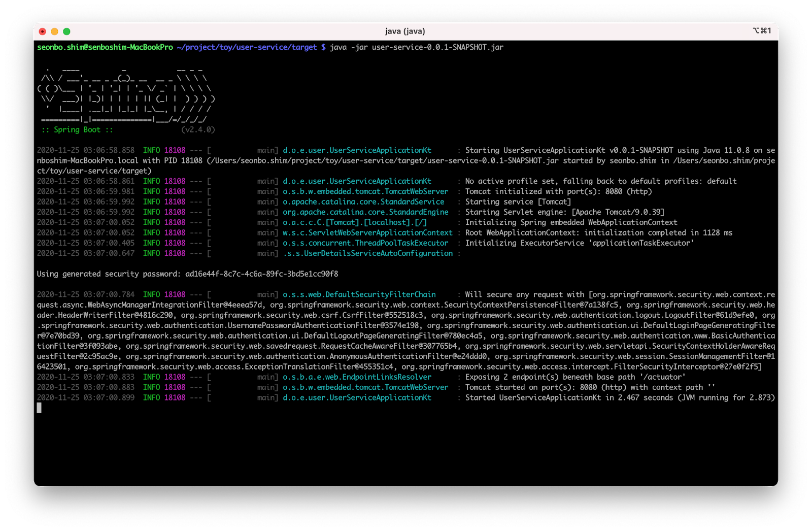
Task: Click the red close window button
Action: [x=43, y=31]
